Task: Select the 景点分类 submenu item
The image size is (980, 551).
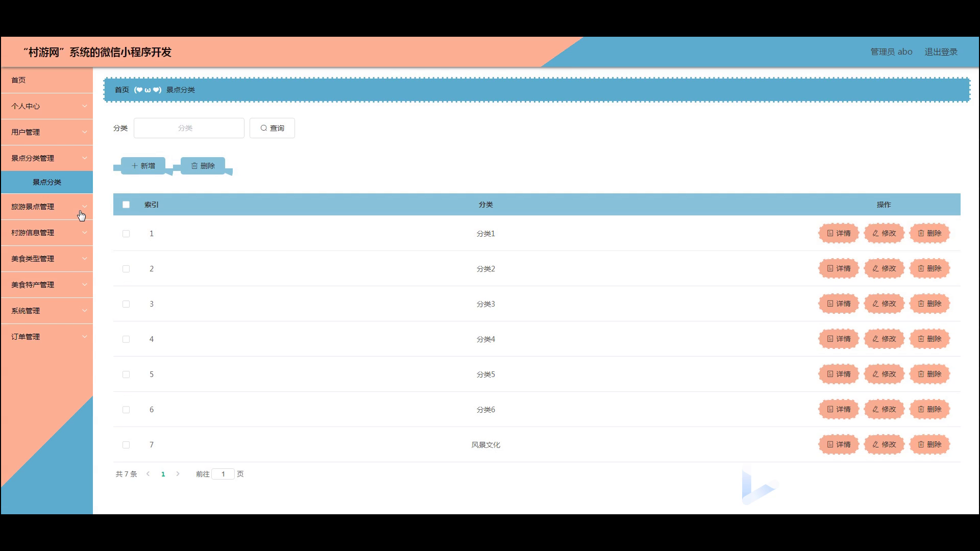Action: (46, 182)
